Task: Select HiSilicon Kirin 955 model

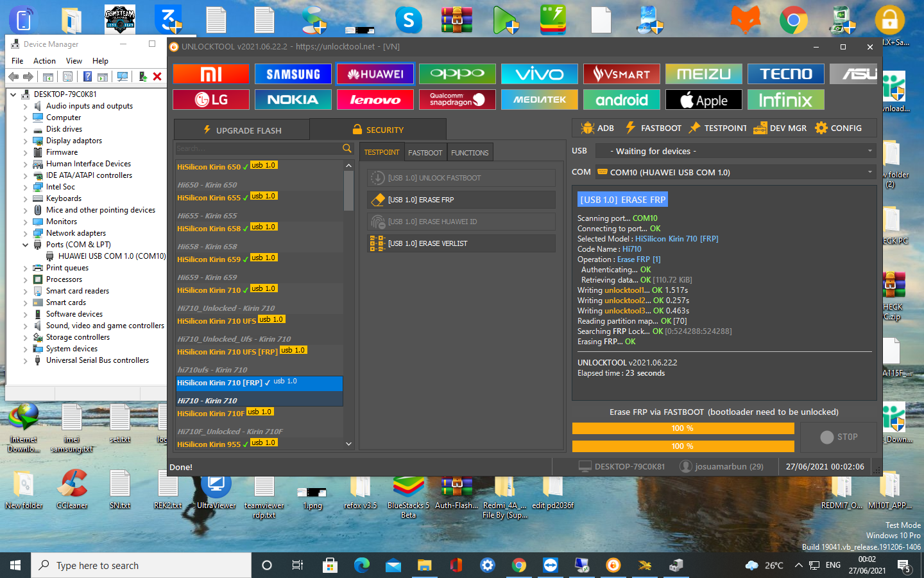Action: tap(259, 444)
